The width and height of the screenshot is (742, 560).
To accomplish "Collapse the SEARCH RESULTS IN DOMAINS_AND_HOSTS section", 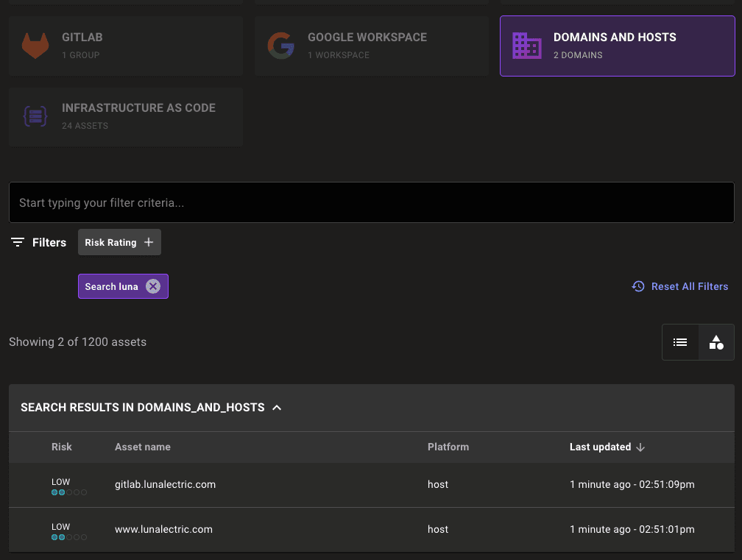I will pyautogui.click(x=276, y=407).
